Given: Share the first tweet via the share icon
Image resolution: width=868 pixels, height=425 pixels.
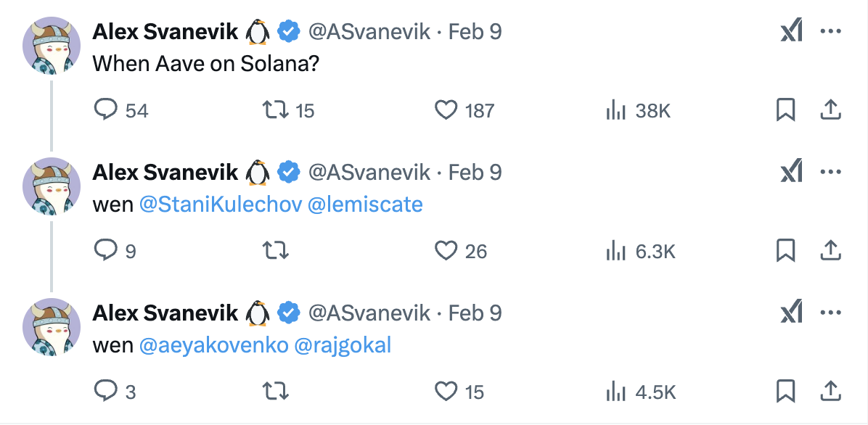Looking at the screenshot, I should (830, 110).
